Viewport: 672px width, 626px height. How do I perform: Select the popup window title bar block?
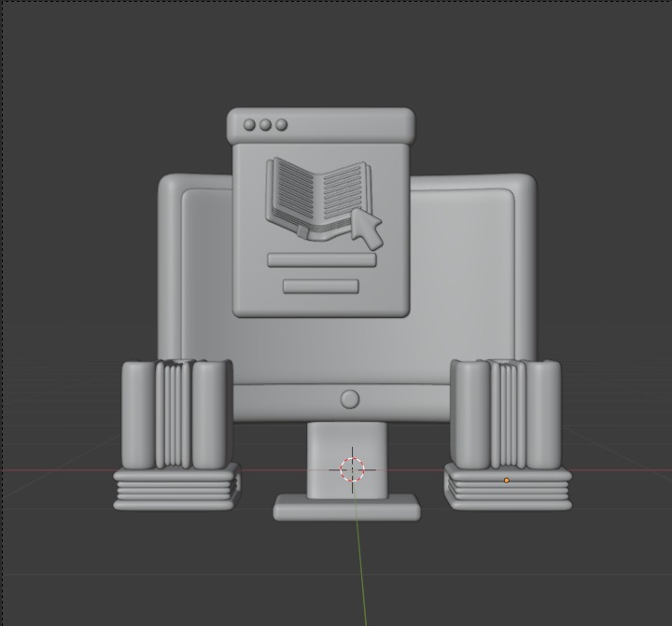(321, 126)
